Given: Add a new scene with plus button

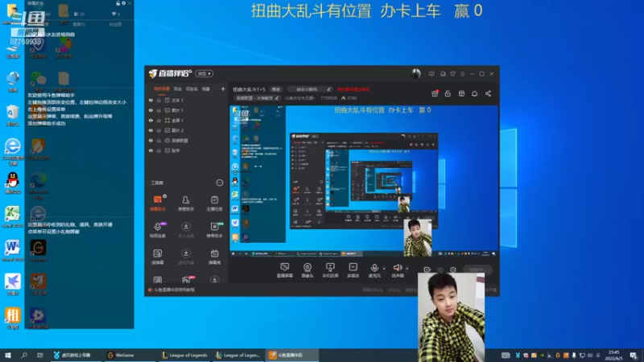Looking at the screenshot, I should 223,88.
